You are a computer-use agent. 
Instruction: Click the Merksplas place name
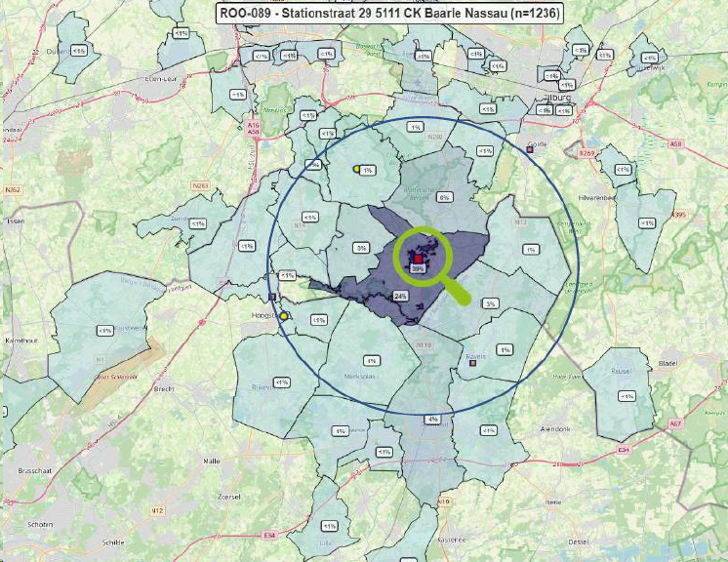coord(360,377)
